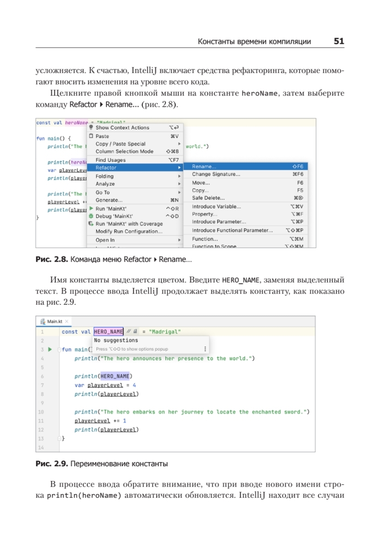
Task: Choose Change Signature... from the submenu
Action: pyautogui.click(x=216, y=175)
